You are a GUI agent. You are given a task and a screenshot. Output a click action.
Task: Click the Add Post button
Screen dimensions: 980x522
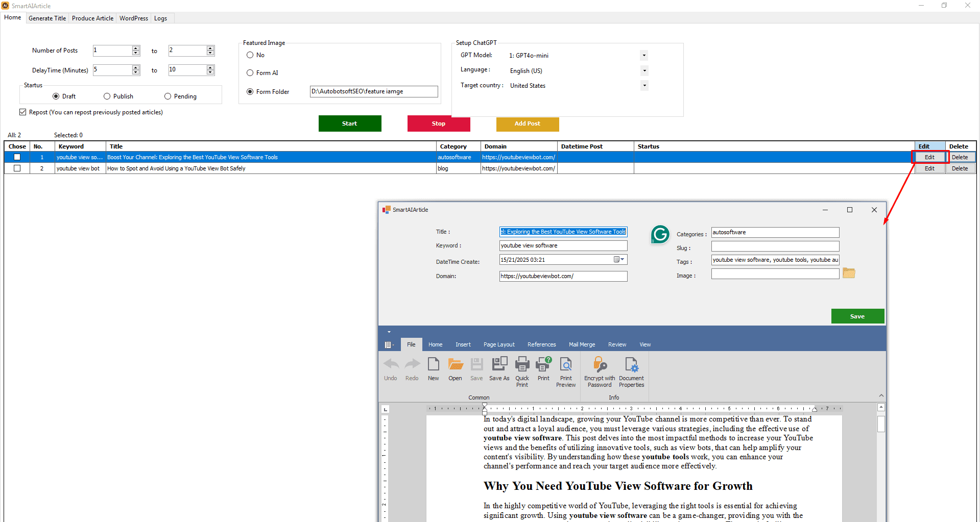(528, 123)
